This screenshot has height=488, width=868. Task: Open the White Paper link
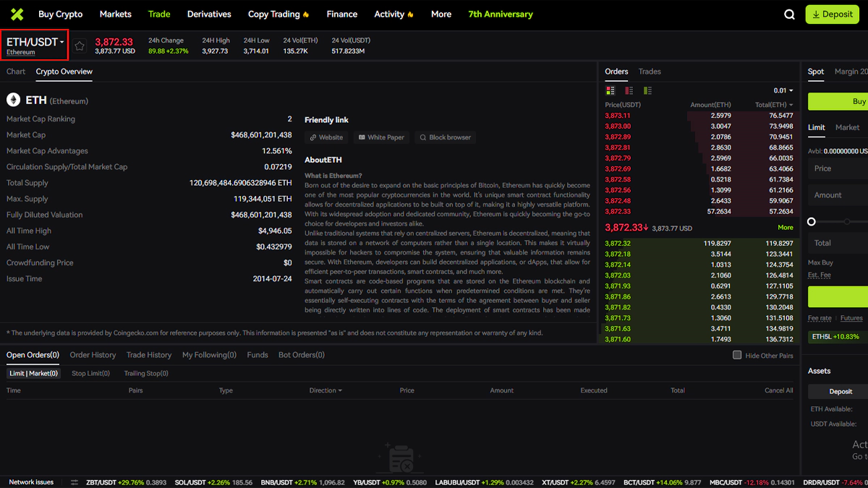click(381, 137)
